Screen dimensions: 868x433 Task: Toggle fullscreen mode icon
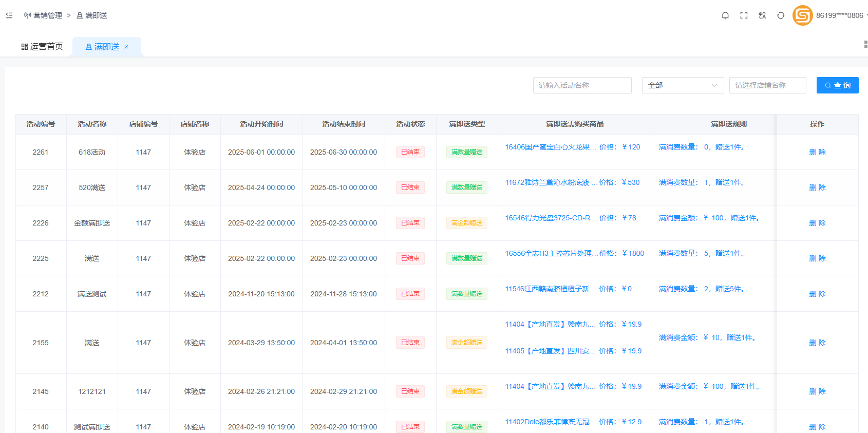coord(744,15)
